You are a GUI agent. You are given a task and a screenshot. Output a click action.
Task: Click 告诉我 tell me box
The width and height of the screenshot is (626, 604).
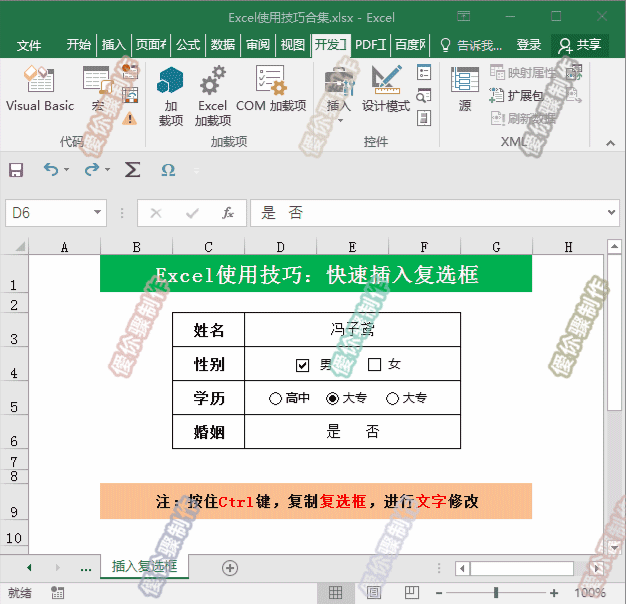coord(471,45)
